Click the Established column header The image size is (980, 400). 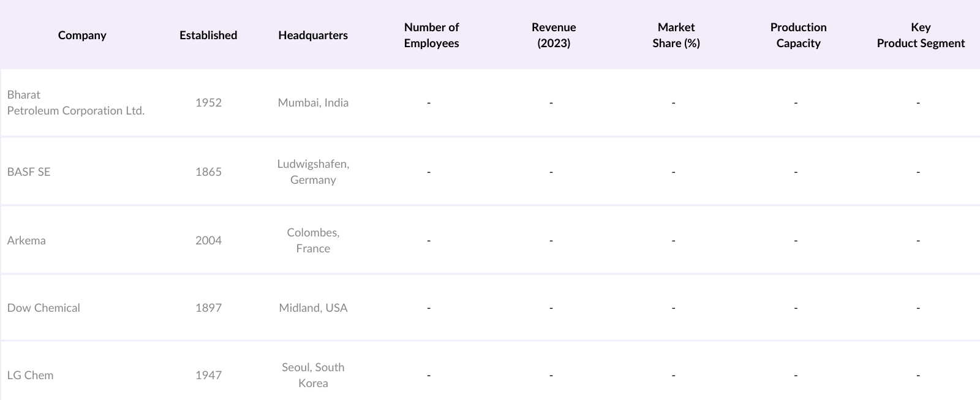(x=208, y=36)
